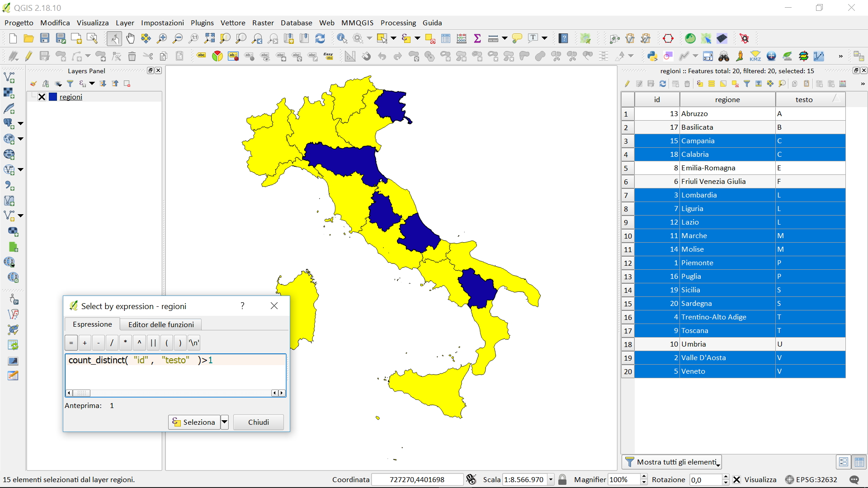This screenshot has width=868, height=488.
Task: Click the Identify Features tool
Action: pyautogui.click(x=342, y=38)
